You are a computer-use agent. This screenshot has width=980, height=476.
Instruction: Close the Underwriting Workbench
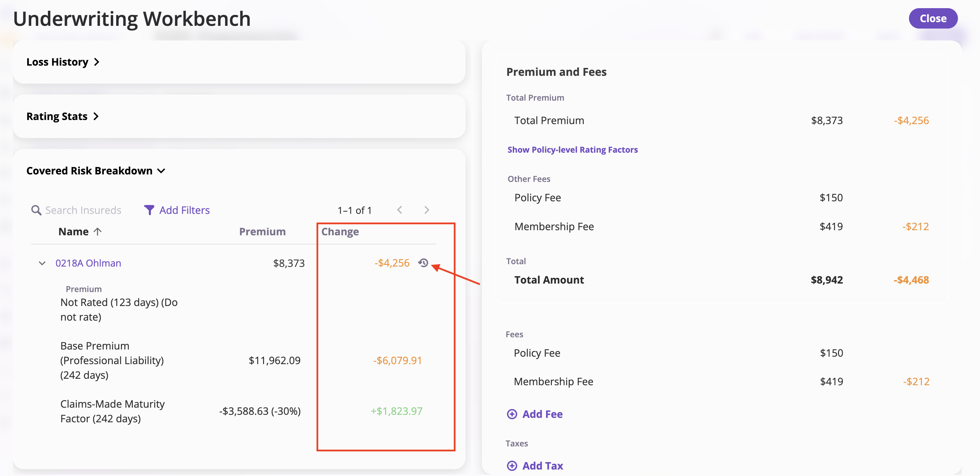click(x=932, y=18)
